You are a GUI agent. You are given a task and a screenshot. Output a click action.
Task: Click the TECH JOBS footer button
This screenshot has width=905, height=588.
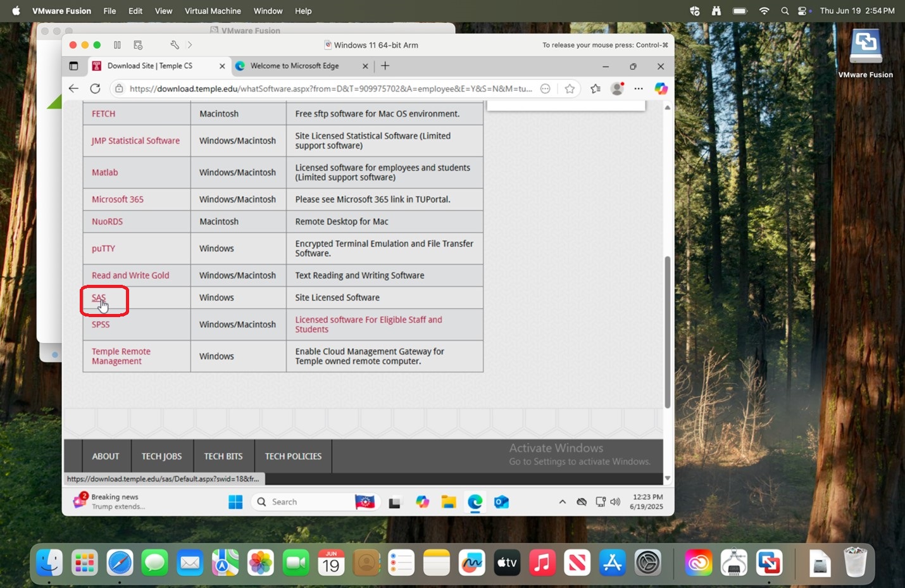[x=161, y=456]
